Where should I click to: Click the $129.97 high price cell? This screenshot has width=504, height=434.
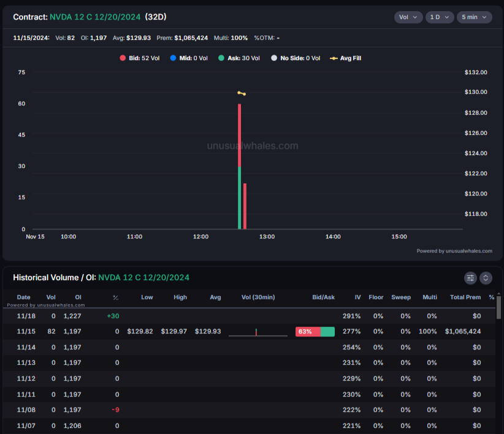coord(174,331)
